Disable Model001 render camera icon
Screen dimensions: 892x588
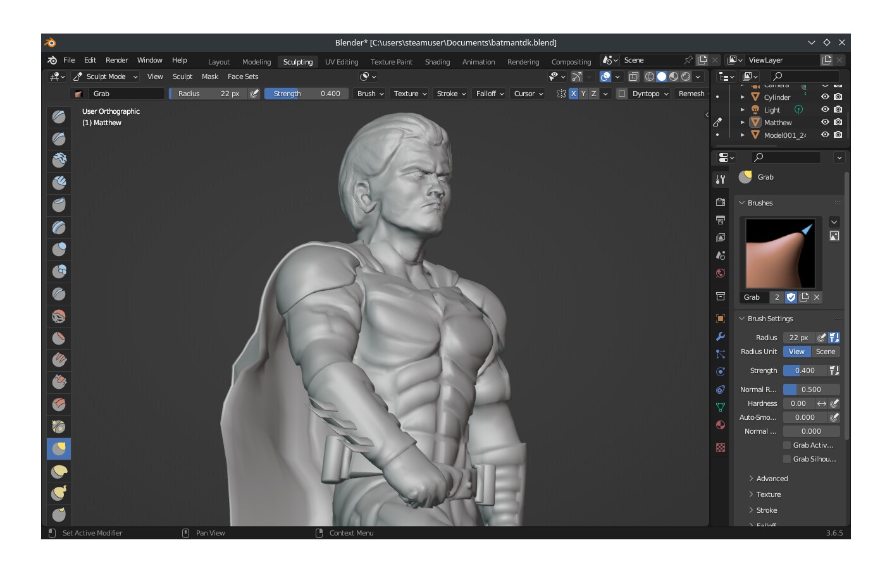838,135
